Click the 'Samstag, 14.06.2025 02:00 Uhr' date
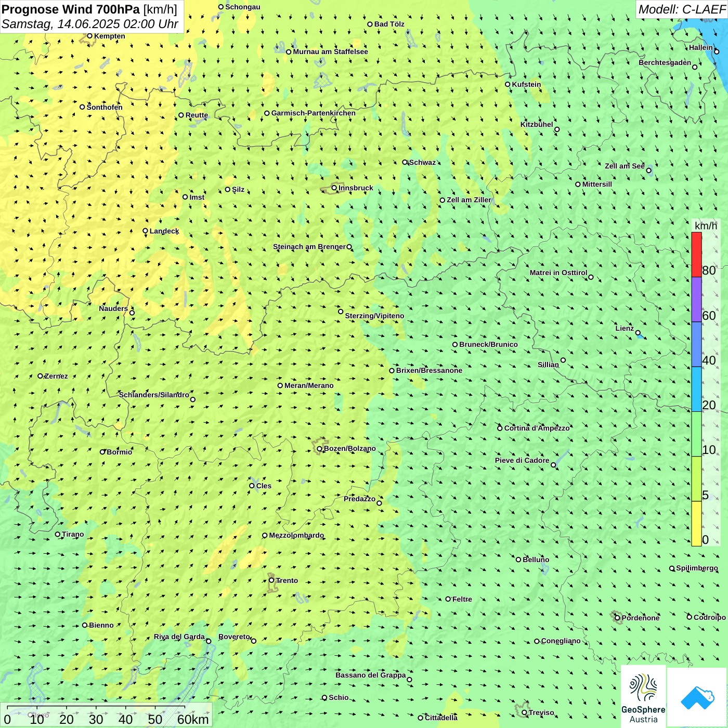The height and width of the screenshot is (728, 728). pyautogui.click(x=90, y=24)
